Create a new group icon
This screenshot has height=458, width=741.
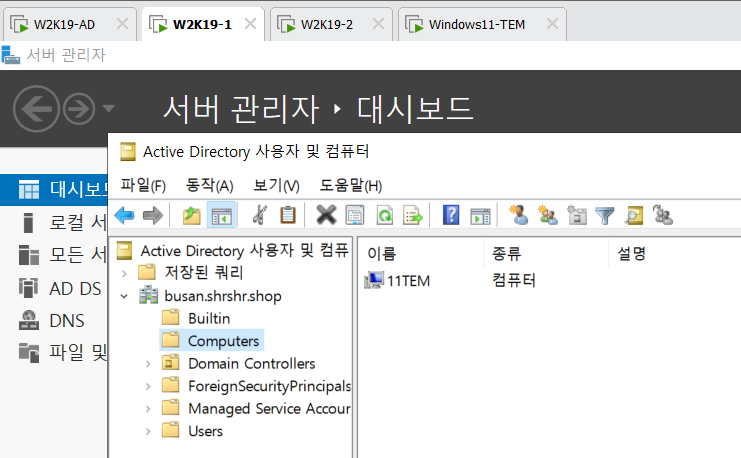[548, 216]
